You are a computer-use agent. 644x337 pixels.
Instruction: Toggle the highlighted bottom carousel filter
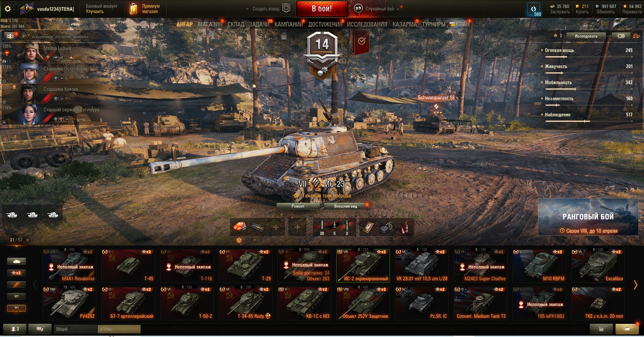(x=16, y=308)
